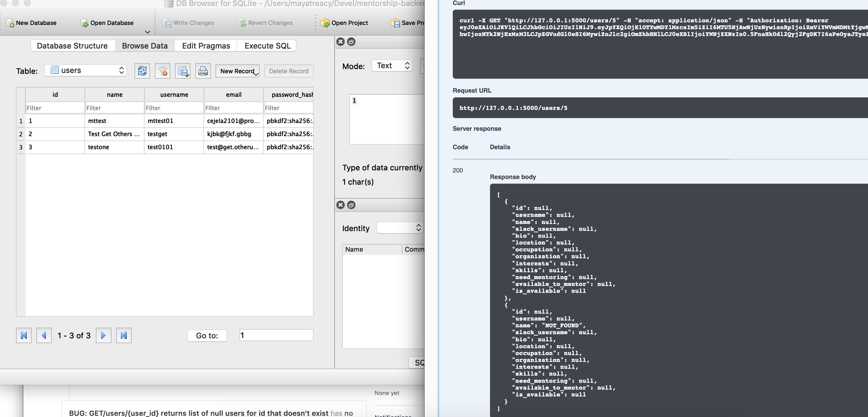Click the username column filter field

point(174,108)
